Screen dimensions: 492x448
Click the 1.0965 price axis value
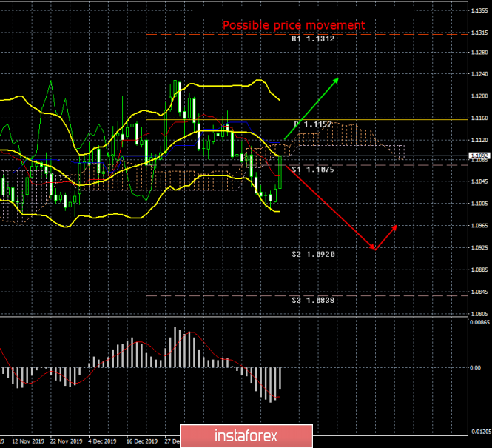tap(479, 226)
